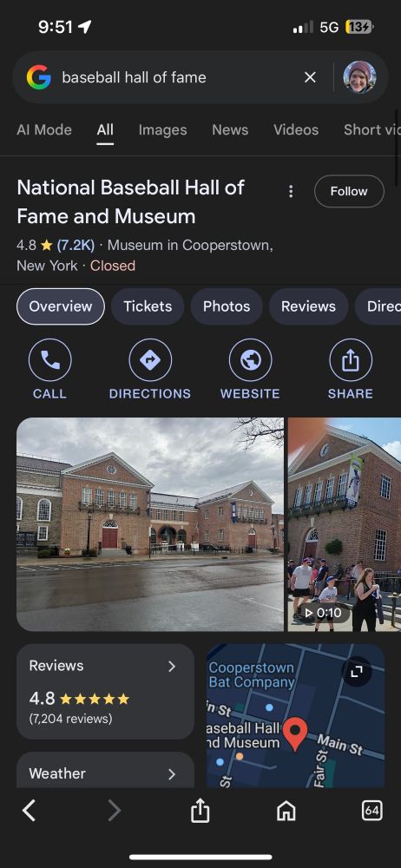Expand the Weather card chevron
The width and height of the screenshot is (401, 868).
(x=172, y=774)
